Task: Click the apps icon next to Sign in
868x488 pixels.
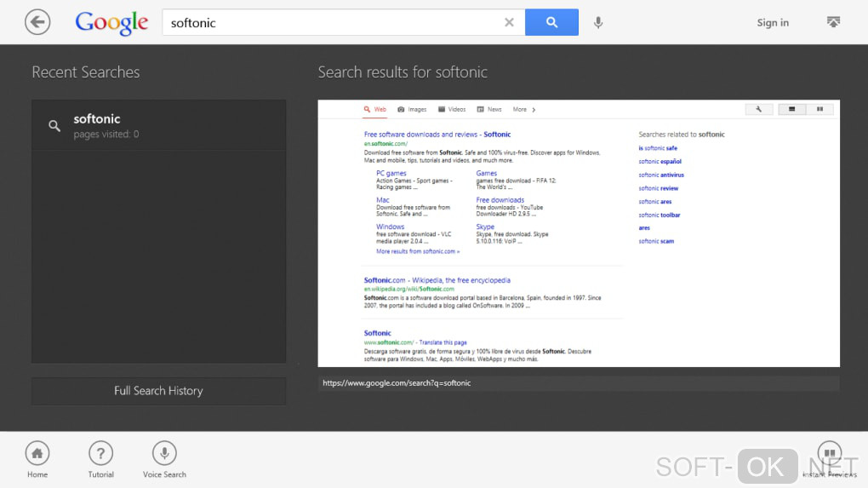Action: click(x=833, y=22)
